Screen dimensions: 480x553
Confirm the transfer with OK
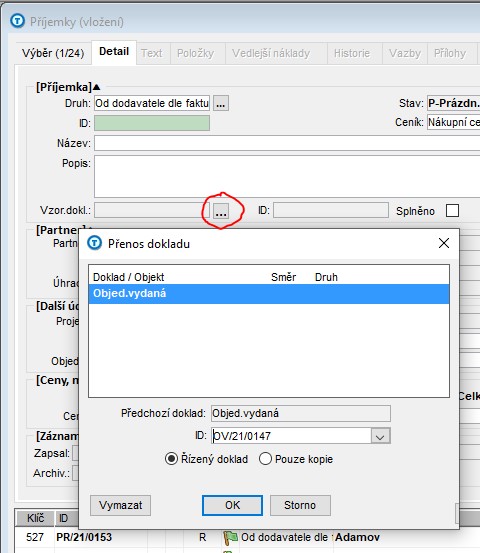pos(232,505)
